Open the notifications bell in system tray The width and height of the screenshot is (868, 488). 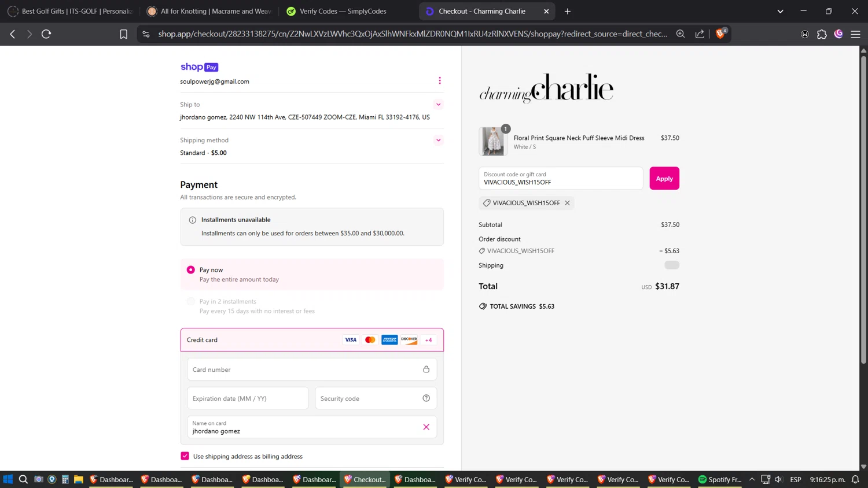855,479
